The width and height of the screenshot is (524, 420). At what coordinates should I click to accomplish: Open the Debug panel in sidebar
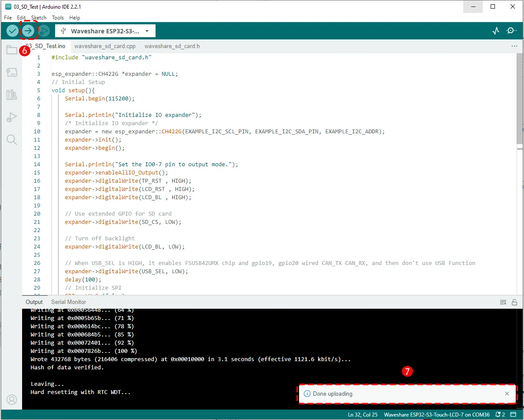click(x=12, y=117)
